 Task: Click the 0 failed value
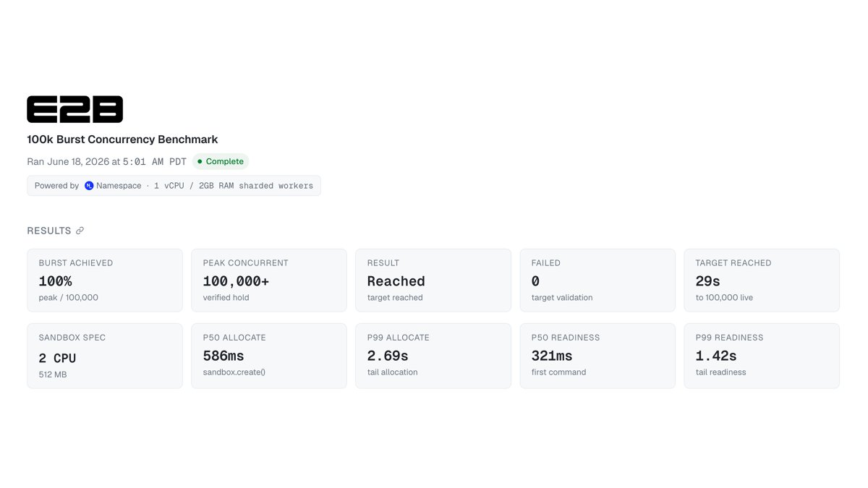(x=535, y=281)
